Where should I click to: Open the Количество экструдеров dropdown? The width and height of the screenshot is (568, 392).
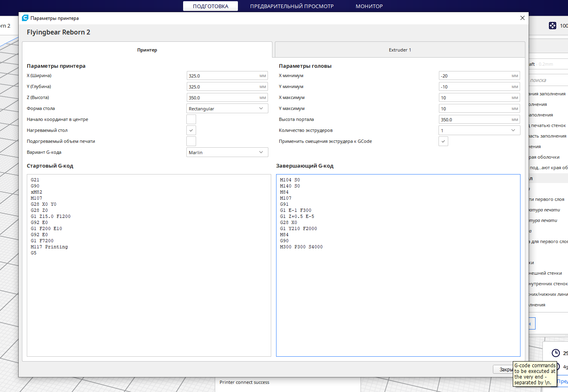tap(479, 130)
